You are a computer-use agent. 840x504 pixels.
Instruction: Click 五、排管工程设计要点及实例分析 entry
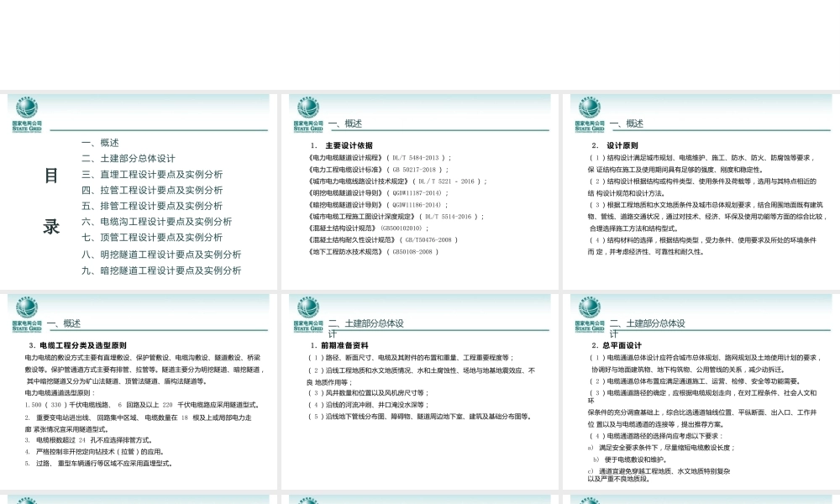(151, 206)
